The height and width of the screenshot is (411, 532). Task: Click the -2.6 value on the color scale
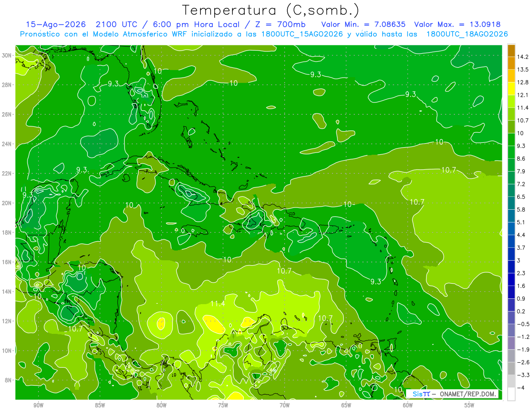pos(523,362)
